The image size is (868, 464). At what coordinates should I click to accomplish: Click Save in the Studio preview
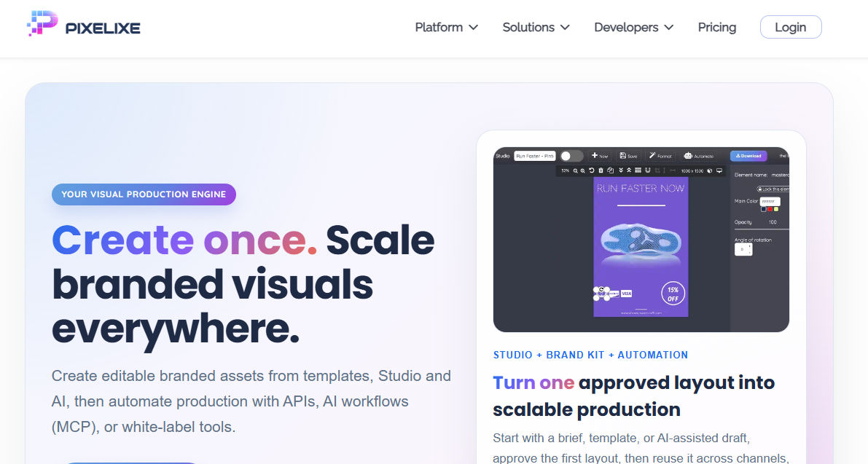628,155
